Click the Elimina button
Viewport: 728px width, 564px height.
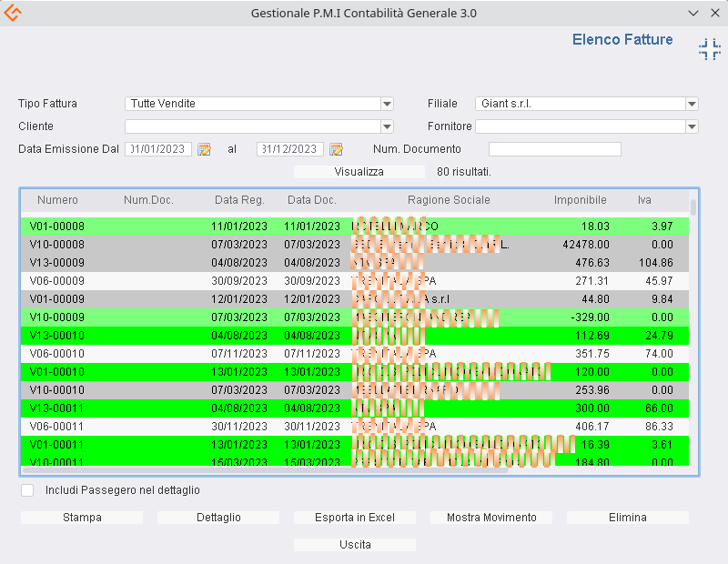coord(627,518)
